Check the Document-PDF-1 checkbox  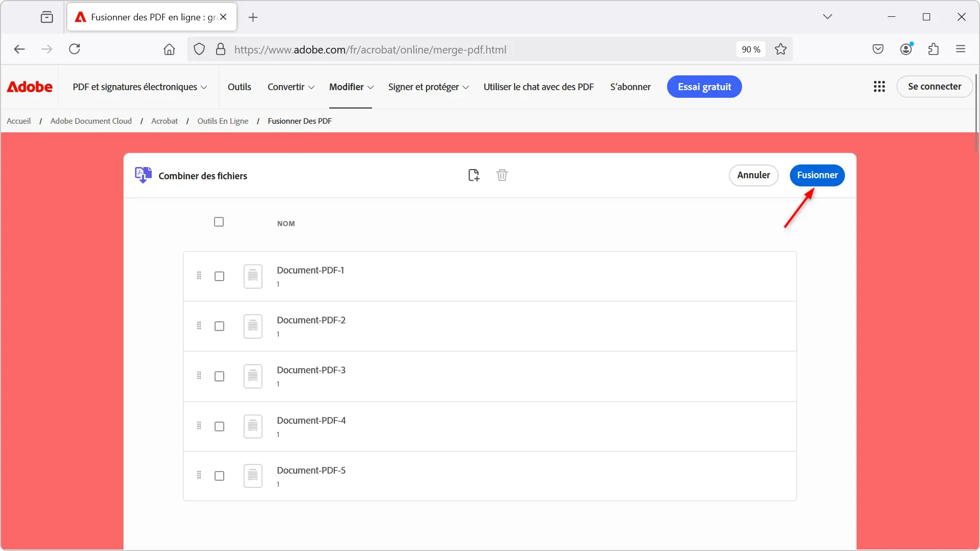point(220,277)
